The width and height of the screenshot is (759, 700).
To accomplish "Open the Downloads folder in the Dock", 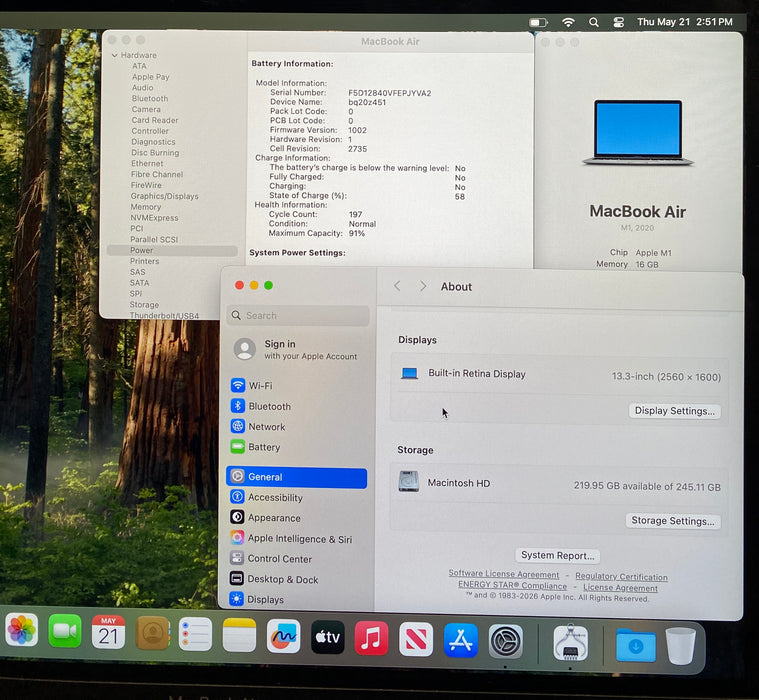I will pyautogui.click(x=636, y=645).
